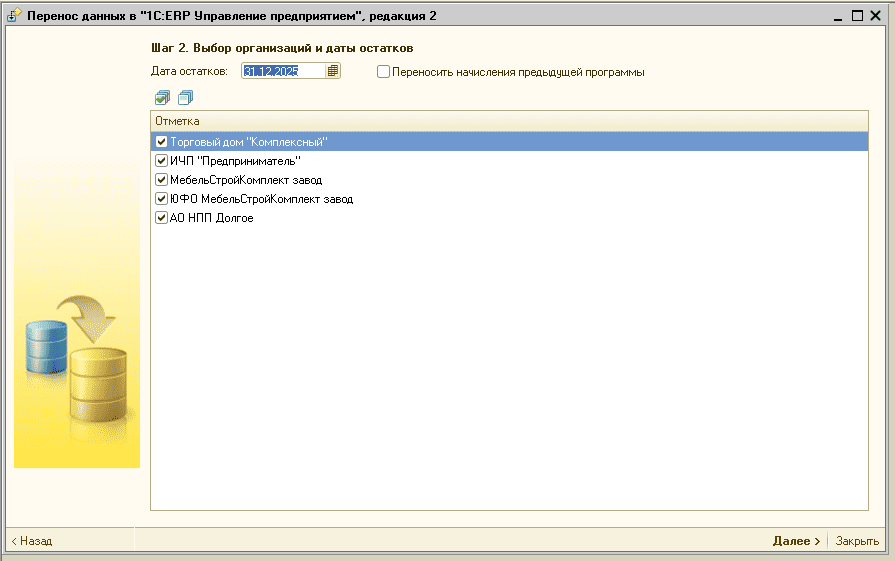Enable Переносить начисления предыдущей программы checkbox

(383, 72)
